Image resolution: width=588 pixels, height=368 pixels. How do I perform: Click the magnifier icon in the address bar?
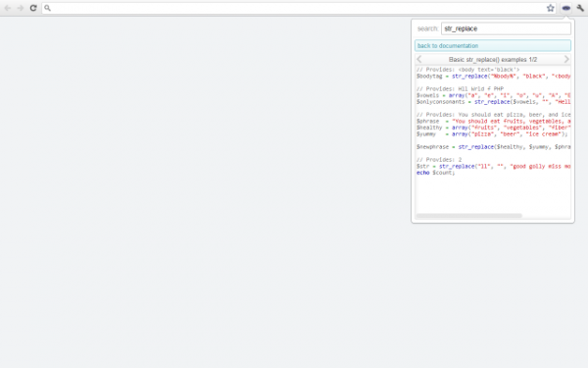[48, 8]
